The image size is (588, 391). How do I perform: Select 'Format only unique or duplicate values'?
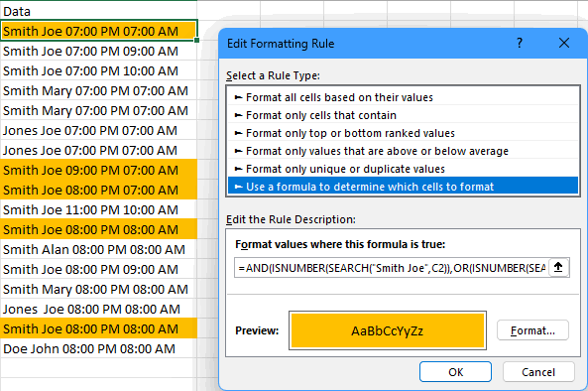tap(404, 169)
